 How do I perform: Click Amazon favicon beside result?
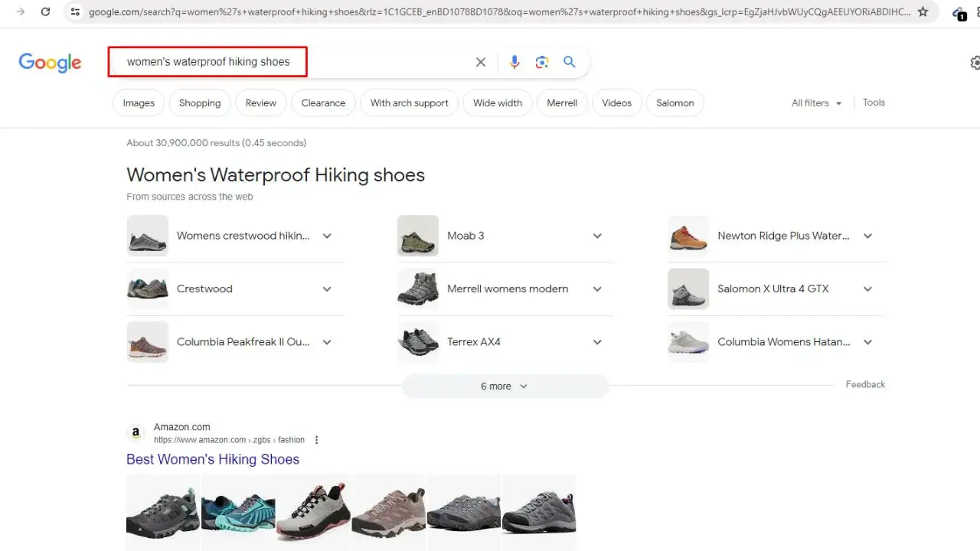[x=136, y=433]
